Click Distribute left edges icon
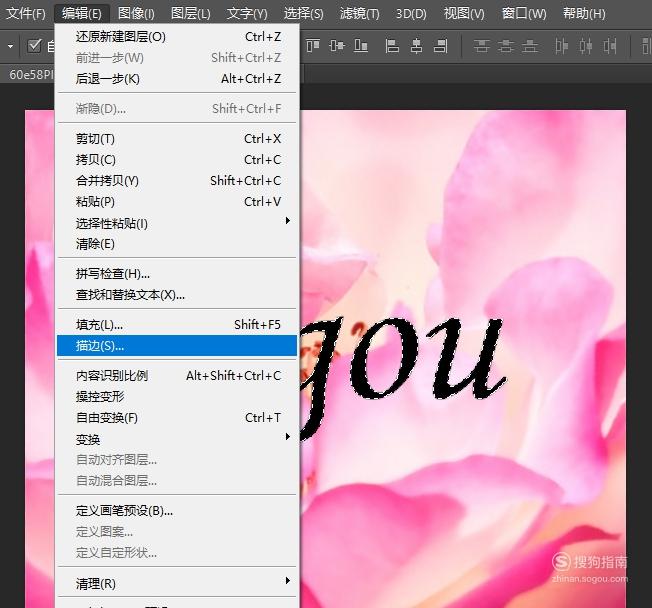Image resolution: width=652 pixels, height=608 pixels. [561, 46]
